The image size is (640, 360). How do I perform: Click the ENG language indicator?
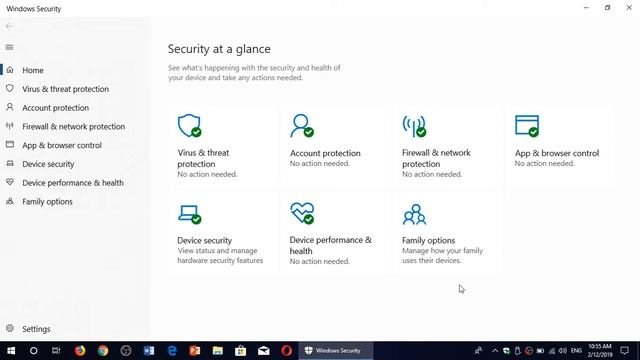(576, 351)
